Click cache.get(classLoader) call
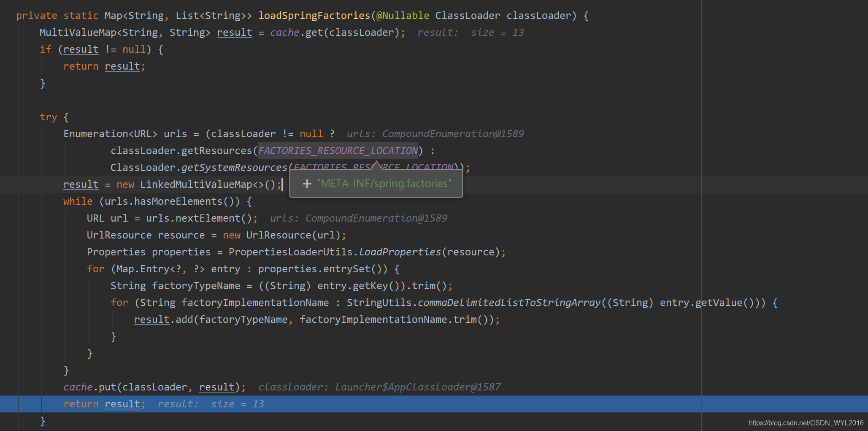Image resolution: width=868 pixels, height=431 pixels. point(335,33)
